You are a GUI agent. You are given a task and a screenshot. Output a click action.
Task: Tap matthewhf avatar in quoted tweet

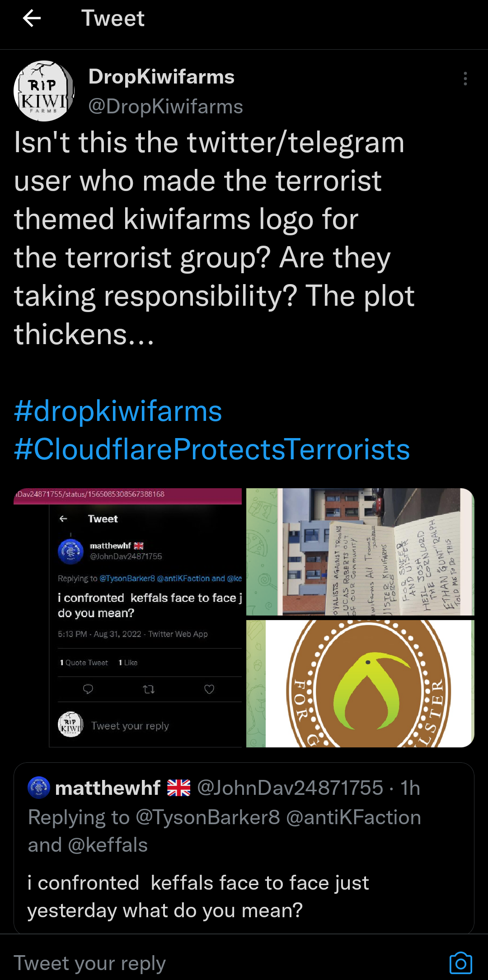39,788
